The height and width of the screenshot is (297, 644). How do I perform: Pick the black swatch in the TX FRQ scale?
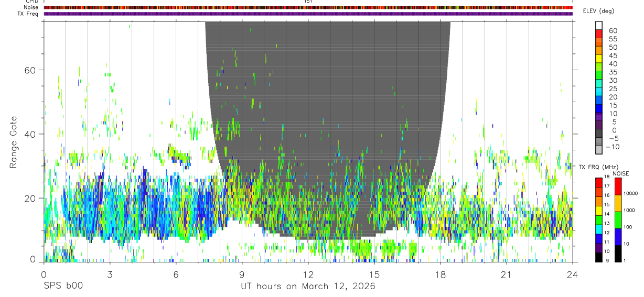pos(599,258)
